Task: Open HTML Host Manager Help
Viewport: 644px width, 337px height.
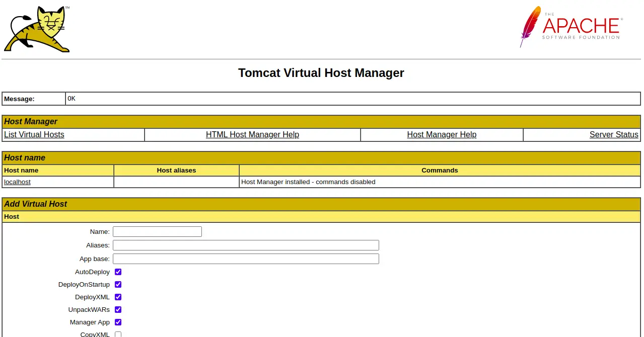Action: coord(252,135)
